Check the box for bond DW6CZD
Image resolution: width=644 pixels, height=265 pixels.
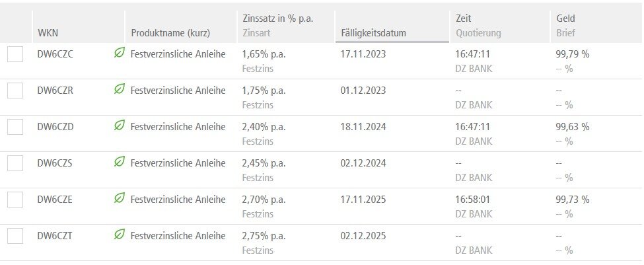click(15, 127)
